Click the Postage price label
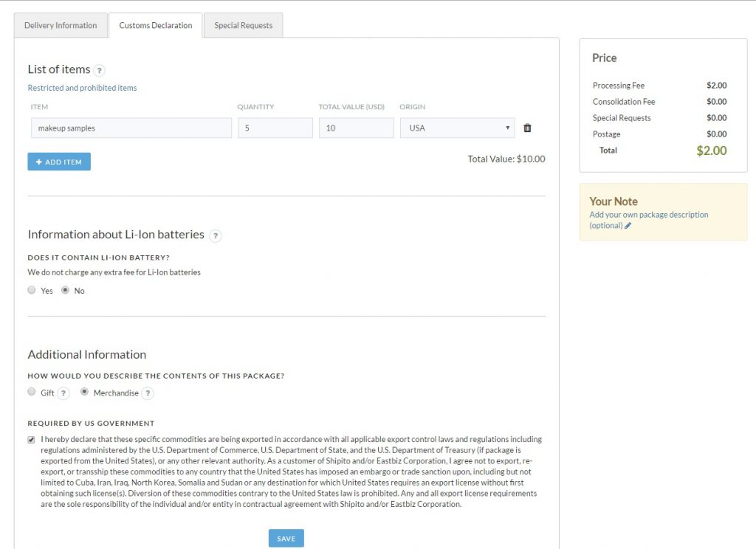This screenshot has width=756, height=549. pyautogui.click(x=607, y=134)
